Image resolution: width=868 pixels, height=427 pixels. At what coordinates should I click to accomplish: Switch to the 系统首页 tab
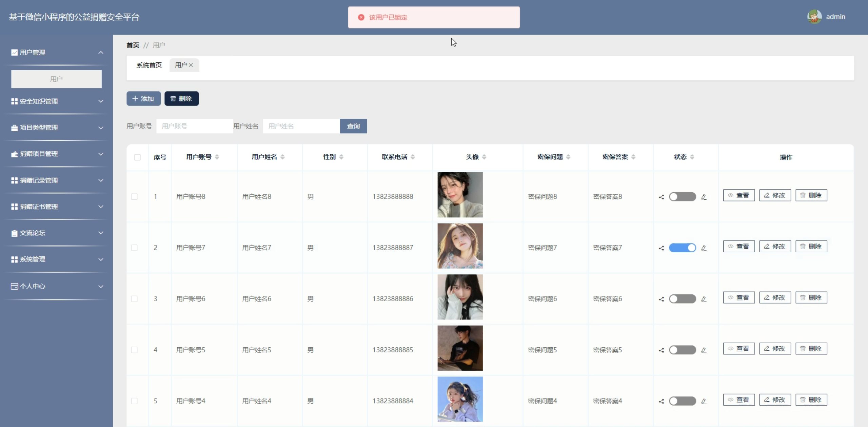click(149, 65)
